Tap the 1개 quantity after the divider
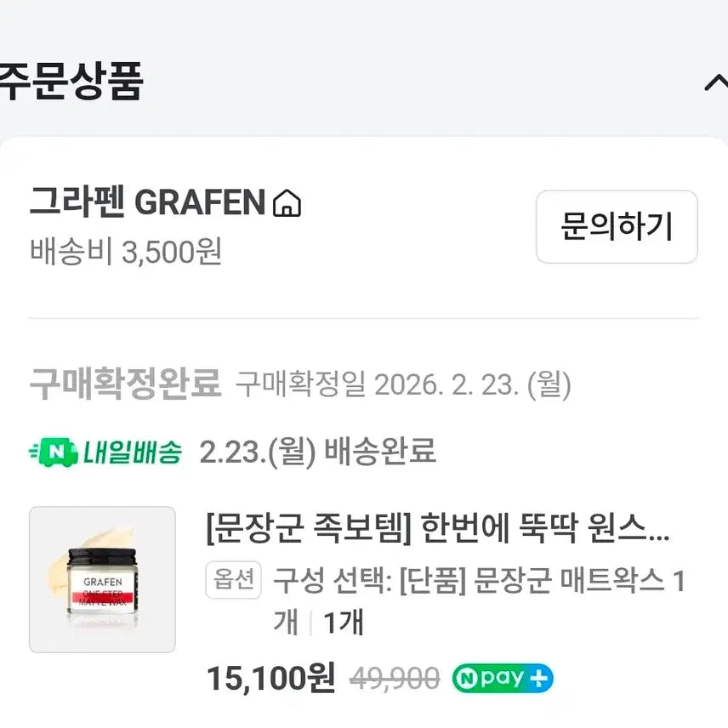The width and height of the screenshot is (728, 728). (343, 623)
